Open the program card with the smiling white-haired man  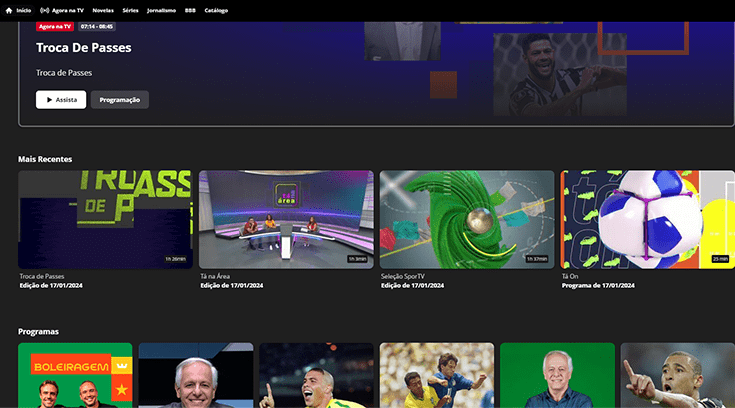196,375
